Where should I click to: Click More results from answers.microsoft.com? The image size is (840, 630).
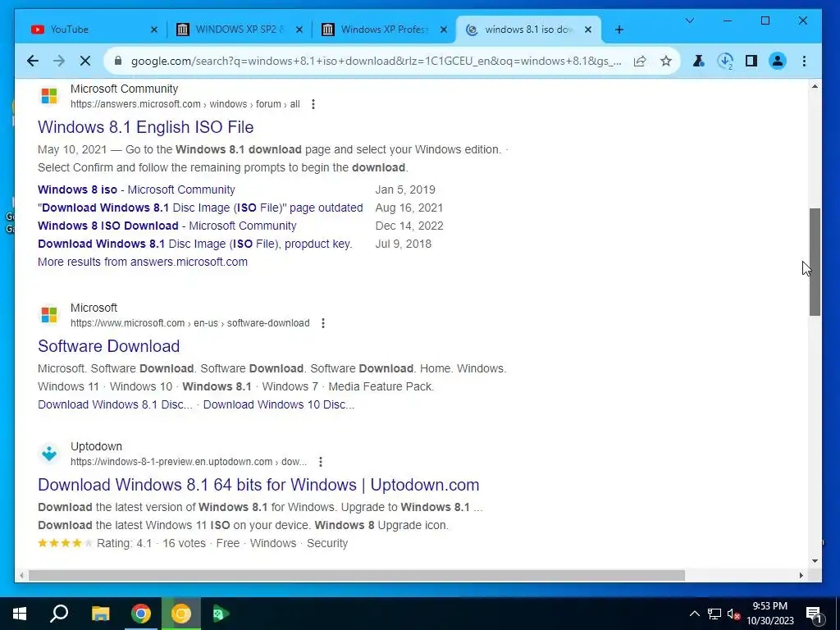tap(143, 262)
